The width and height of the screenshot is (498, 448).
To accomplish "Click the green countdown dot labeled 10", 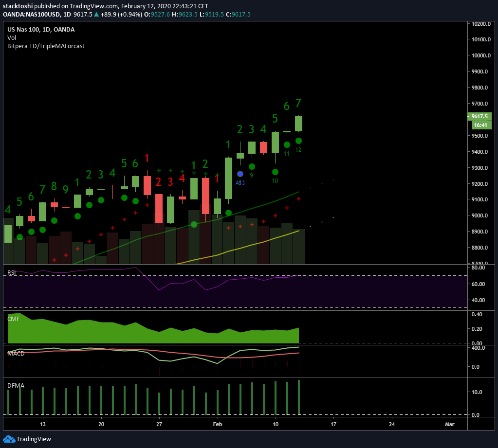I will point(276,172).
